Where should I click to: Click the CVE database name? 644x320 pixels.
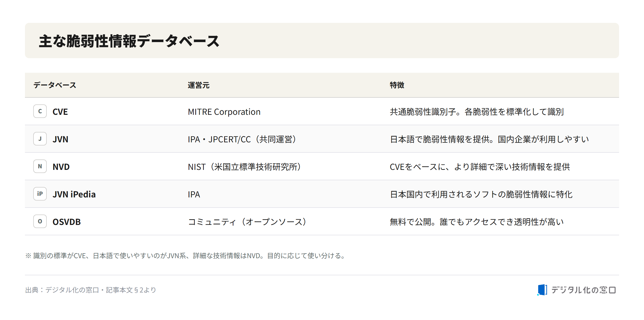[60, 112]
